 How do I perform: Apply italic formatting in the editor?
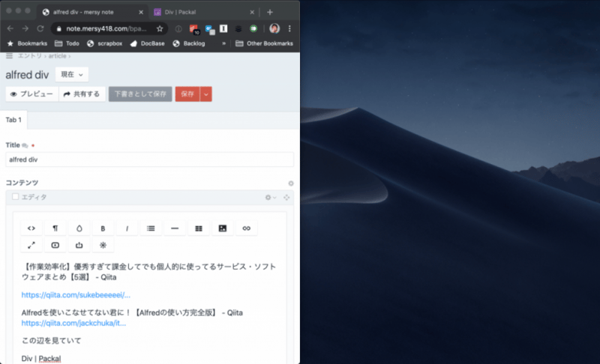coord(127,228)
